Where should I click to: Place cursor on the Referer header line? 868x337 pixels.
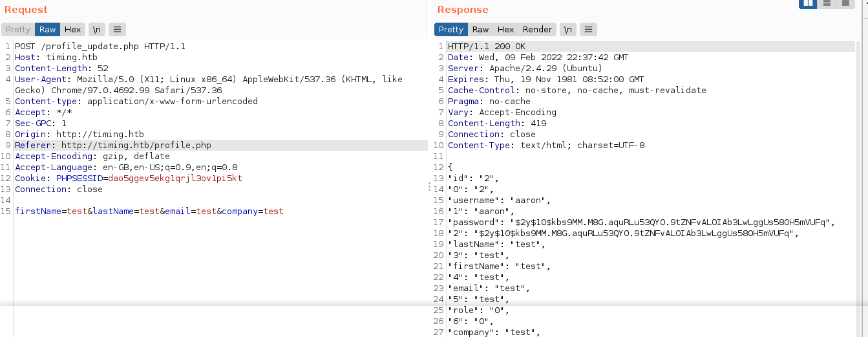click(113, 146)
